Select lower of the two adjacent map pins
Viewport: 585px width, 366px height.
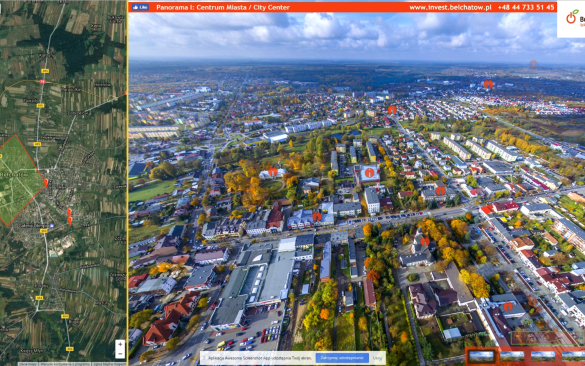click(x=70, y=221)
